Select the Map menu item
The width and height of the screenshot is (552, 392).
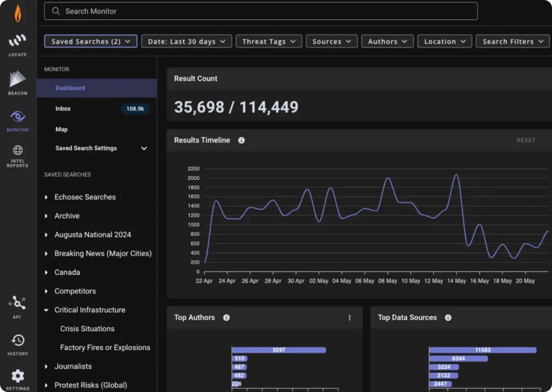click(61, 129)
